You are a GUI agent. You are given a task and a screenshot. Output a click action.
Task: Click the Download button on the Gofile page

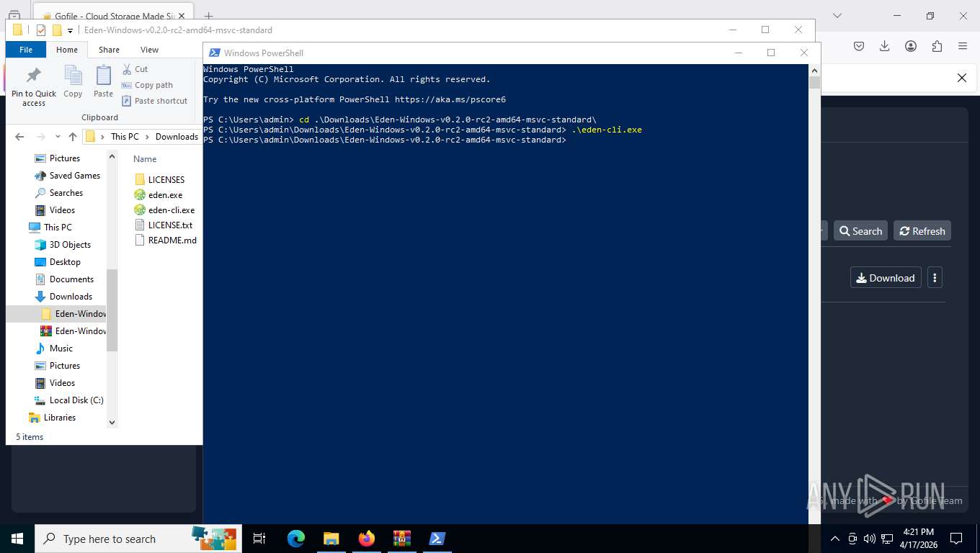tap(886, 278)
